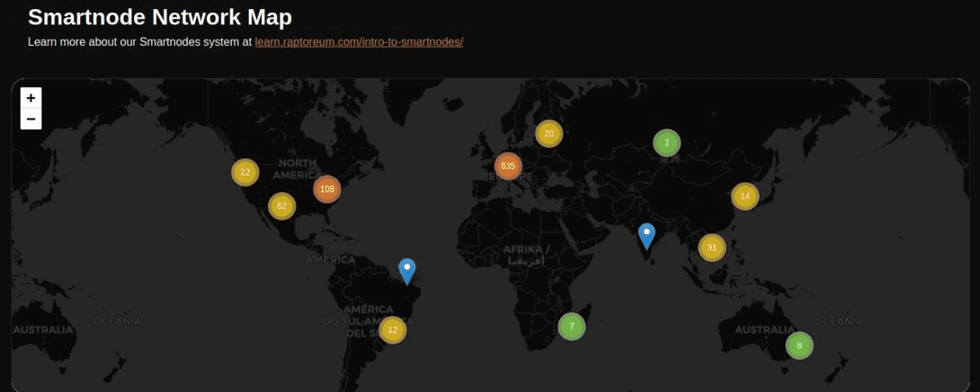Image resolution: width=980 pixels, height=392 pixels.
Task: Expand the 8 node cluster in Australia
Action: 799,345
